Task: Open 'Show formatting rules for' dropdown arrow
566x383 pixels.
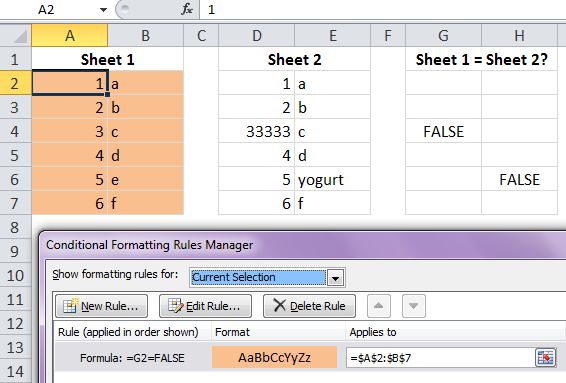Action: [x=335, y=278]
